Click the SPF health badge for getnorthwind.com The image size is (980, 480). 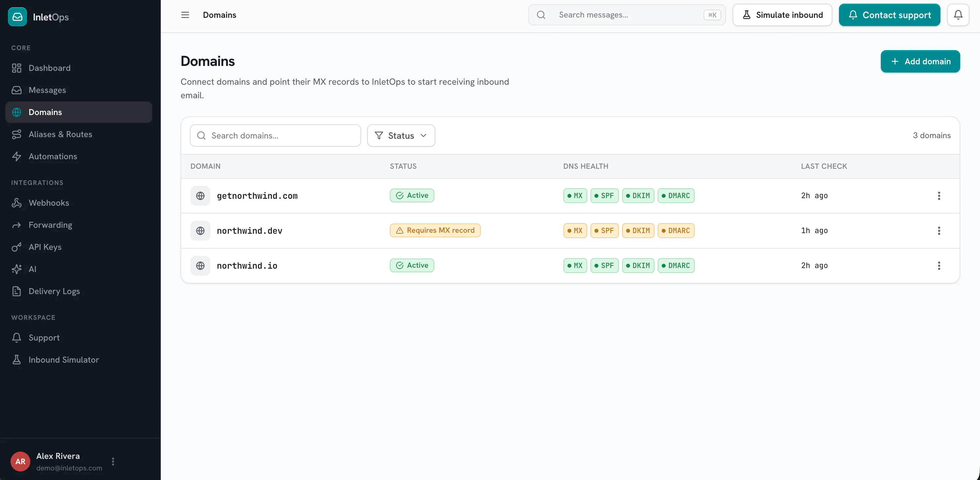605,195
